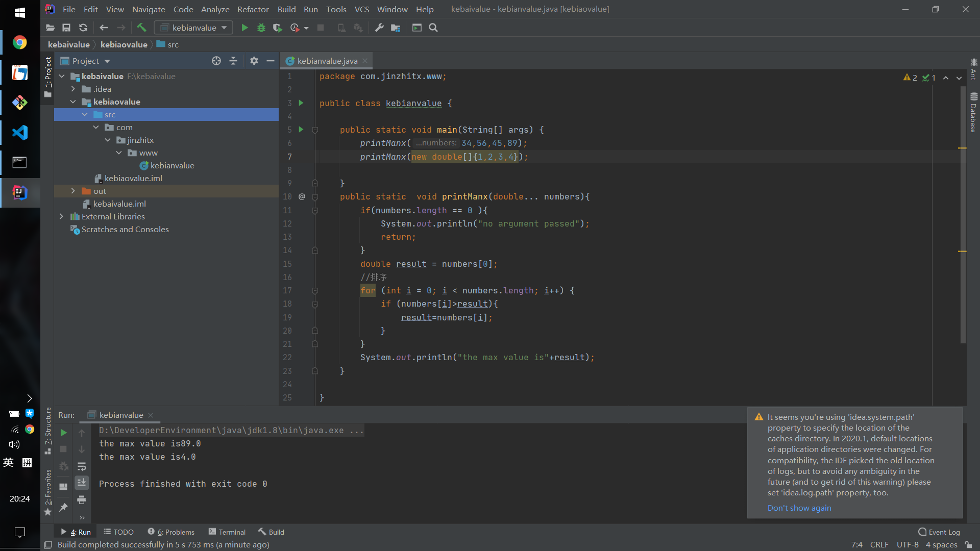Click the editor vertical scrollbar
Viewport: 980px width, 551px height.
coord(963,214)
